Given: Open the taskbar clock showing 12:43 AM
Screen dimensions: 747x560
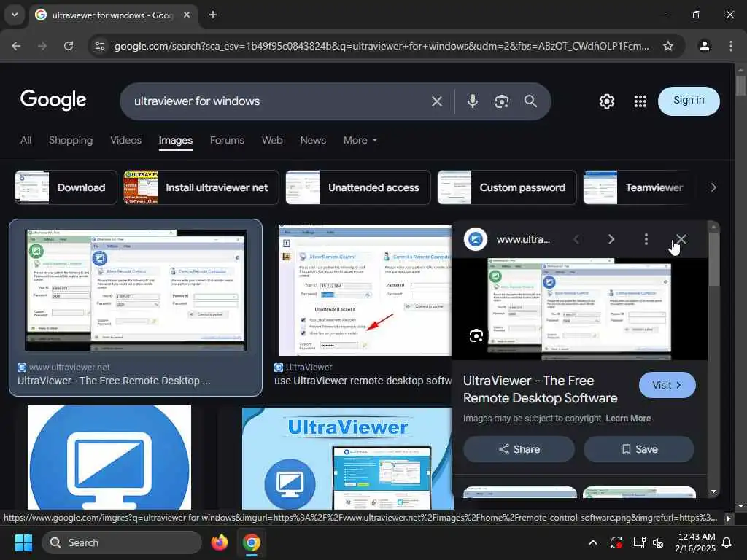Looking at the screenshot, I should click(695, 542).
